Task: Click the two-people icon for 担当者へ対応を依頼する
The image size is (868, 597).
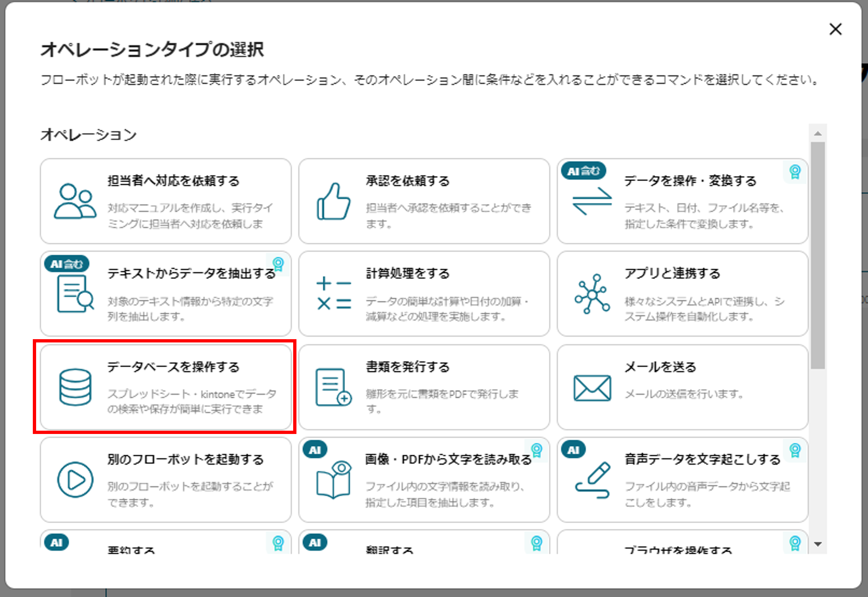Action: point(75,201)
